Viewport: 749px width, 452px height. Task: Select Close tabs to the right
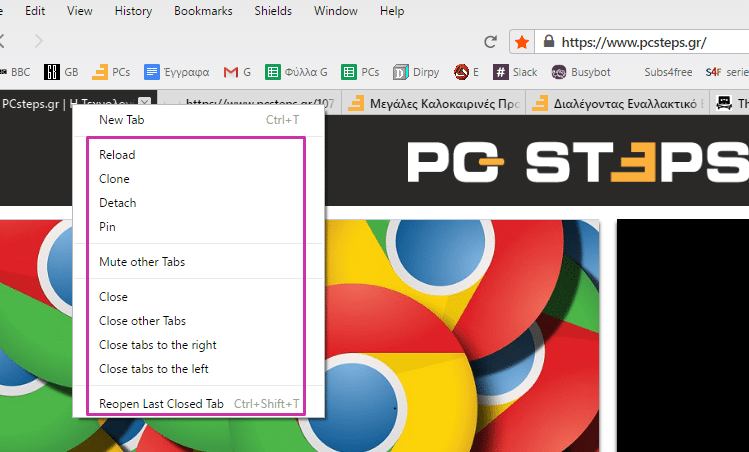[x=199, y=344]
